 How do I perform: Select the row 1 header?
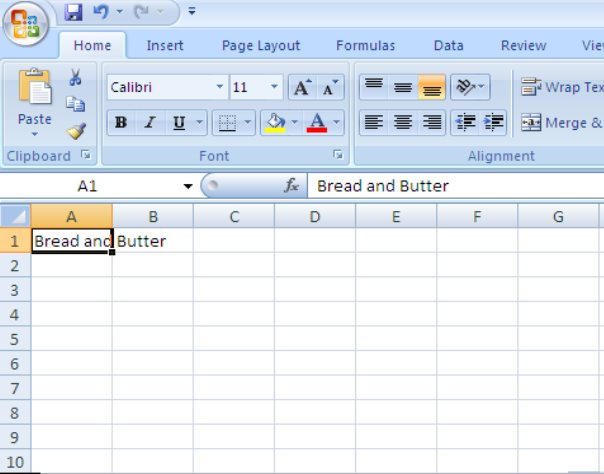[x=15, y=241]
